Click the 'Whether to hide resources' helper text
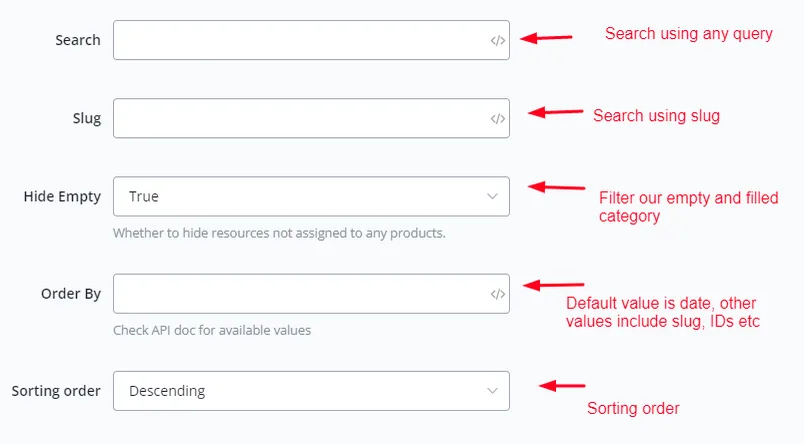804x444 pixels. [279, 233]
